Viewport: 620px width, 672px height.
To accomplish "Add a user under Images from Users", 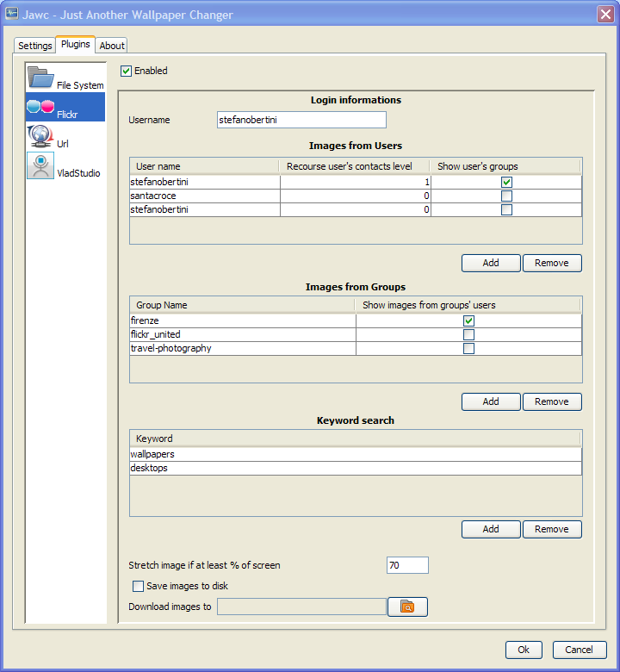I will coord(491,263).
